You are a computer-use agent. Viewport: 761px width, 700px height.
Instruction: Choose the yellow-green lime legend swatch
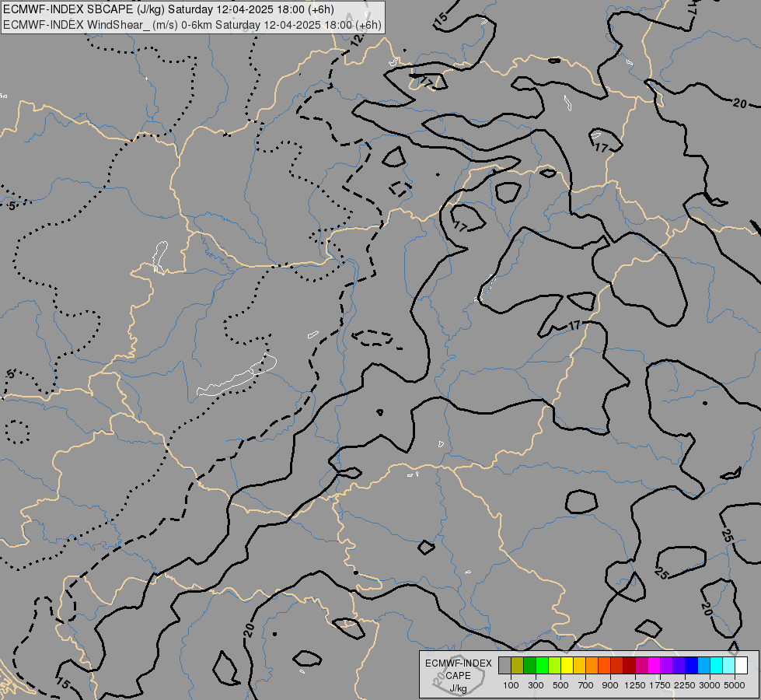click(555, 665)
